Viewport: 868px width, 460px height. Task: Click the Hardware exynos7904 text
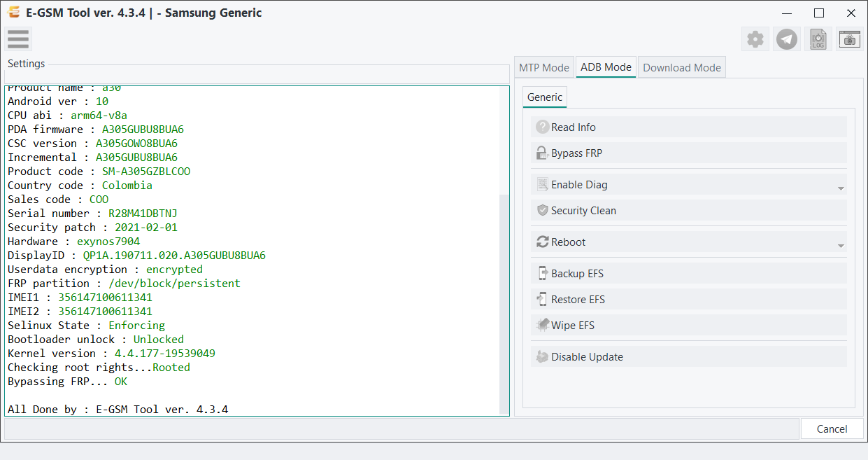(73, 242)
